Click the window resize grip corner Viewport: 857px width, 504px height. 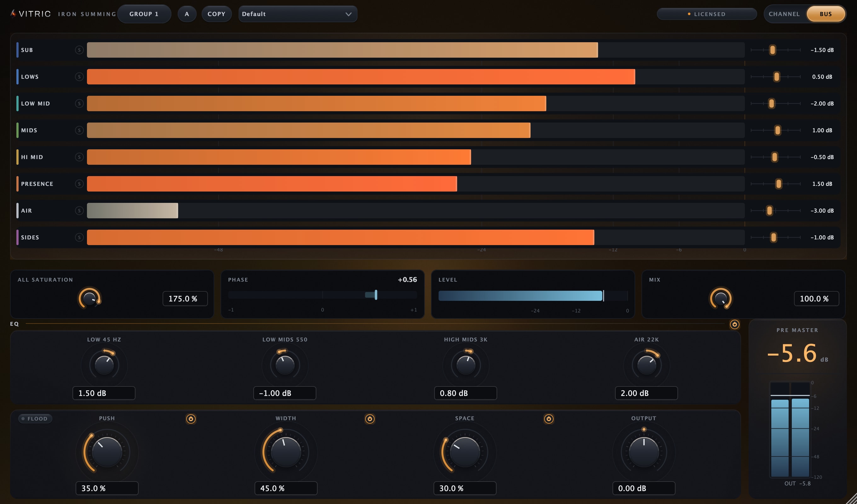[851, 499]
